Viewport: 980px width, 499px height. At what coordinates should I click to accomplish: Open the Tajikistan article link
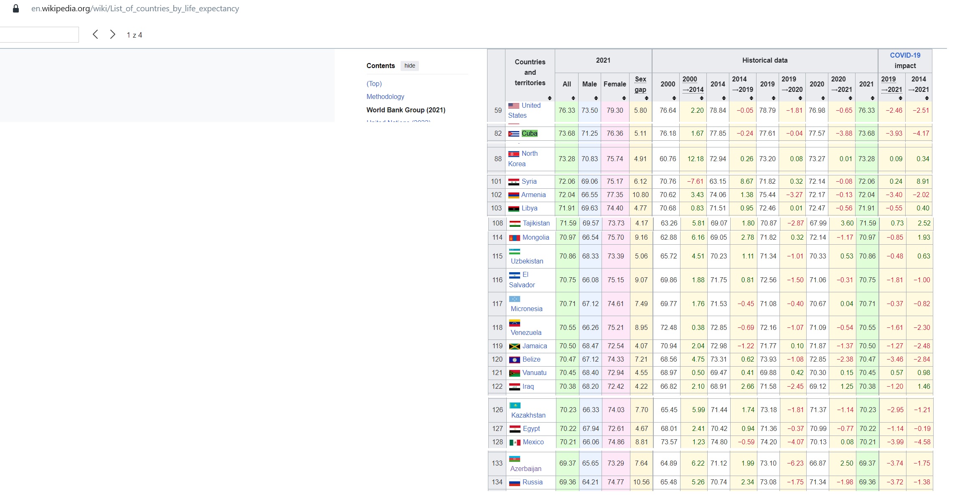coord(536,223)
